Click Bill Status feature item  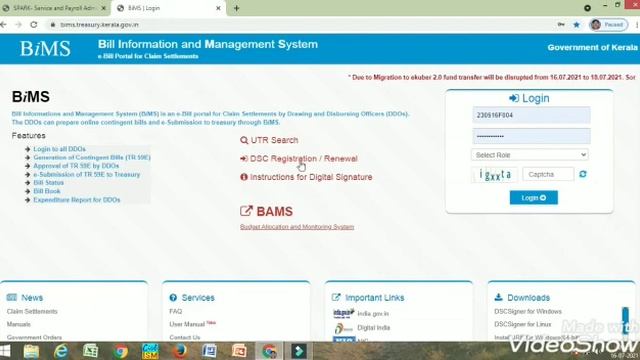(x=49, y=182)
